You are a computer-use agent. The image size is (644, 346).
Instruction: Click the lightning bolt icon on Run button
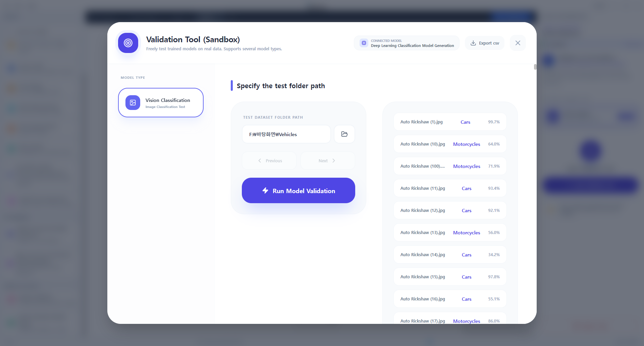click(x=265, y=190)
